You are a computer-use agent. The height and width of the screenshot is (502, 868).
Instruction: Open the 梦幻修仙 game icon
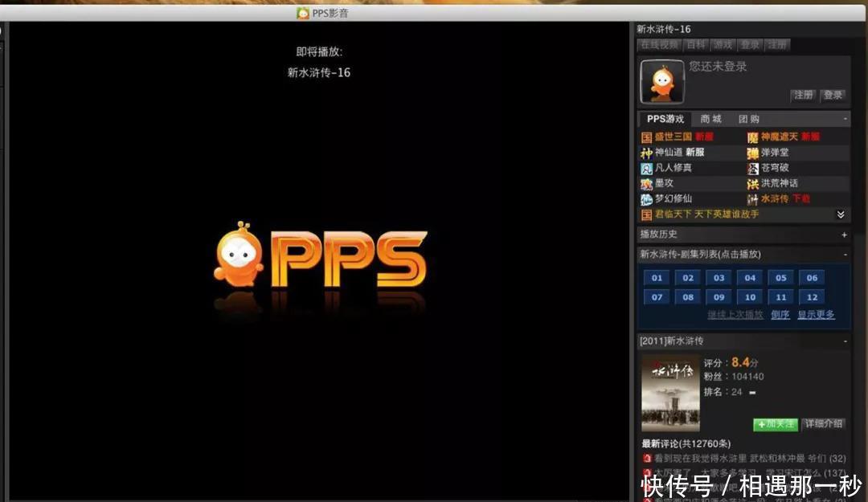point(646,198)
